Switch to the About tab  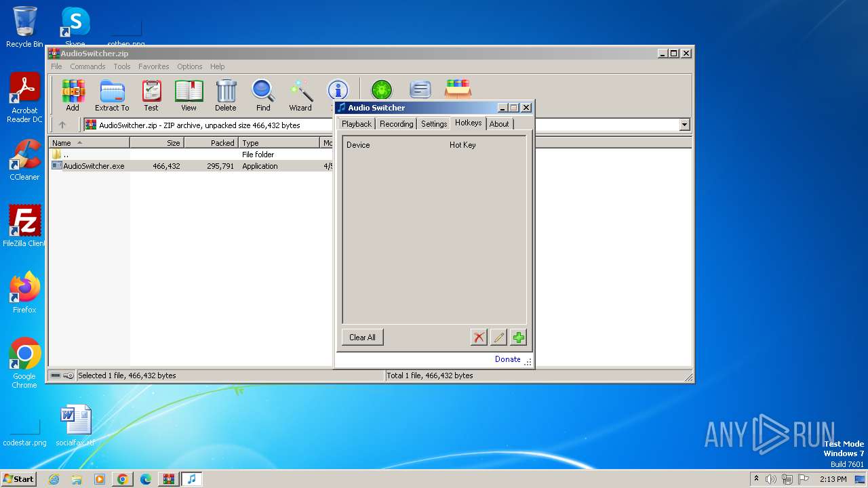tap(499, 124)
